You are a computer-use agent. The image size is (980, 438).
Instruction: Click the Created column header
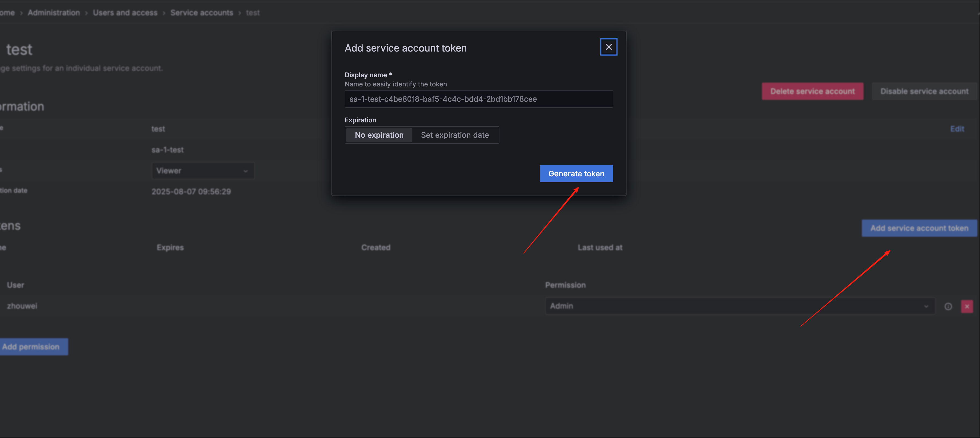tap(376, 247)
